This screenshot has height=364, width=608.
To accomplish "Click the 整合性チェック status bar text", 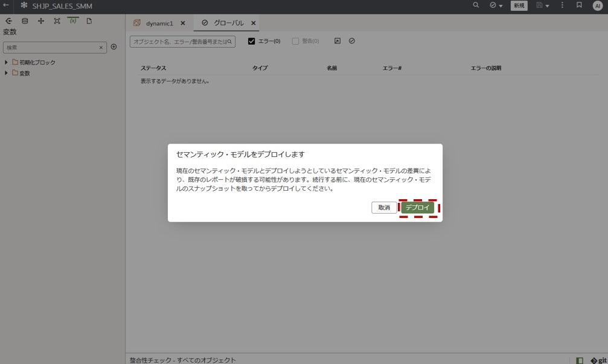I will (182, 360).
